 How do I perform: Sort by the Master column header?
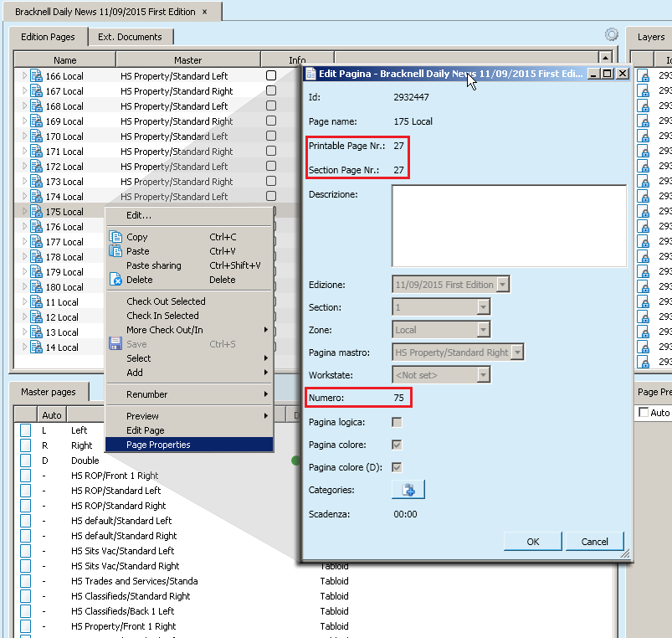point(188,60)
